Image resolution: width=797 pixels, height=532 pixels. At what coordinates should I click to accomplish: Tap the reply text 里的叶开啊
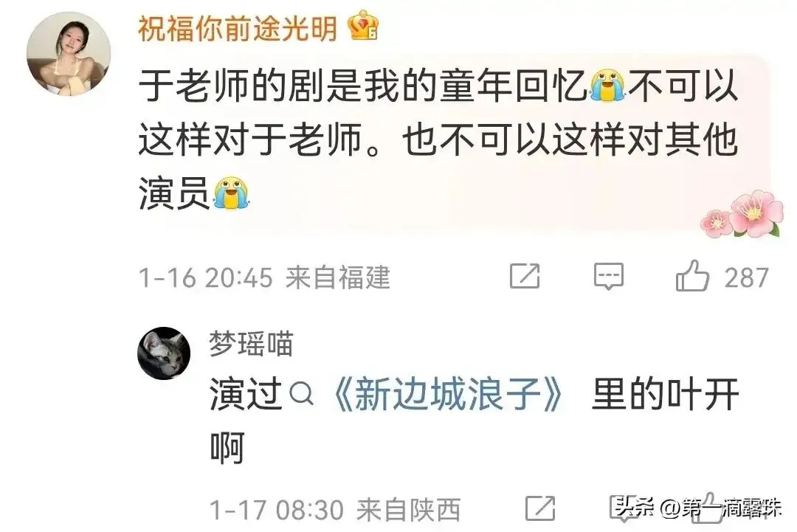[x=475, y=421]
